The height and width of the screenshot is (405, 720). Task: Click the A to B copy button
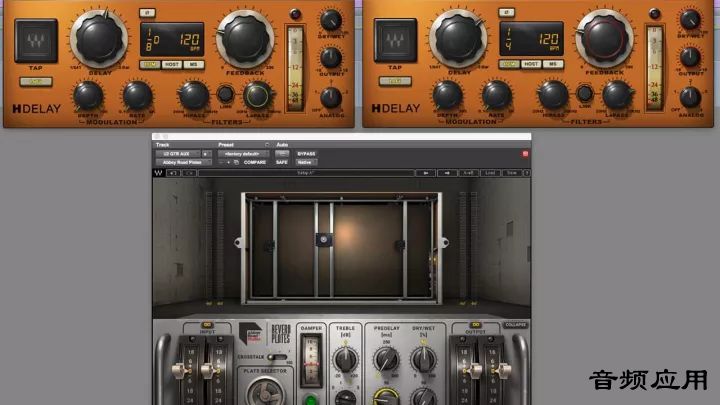point(468,173)
